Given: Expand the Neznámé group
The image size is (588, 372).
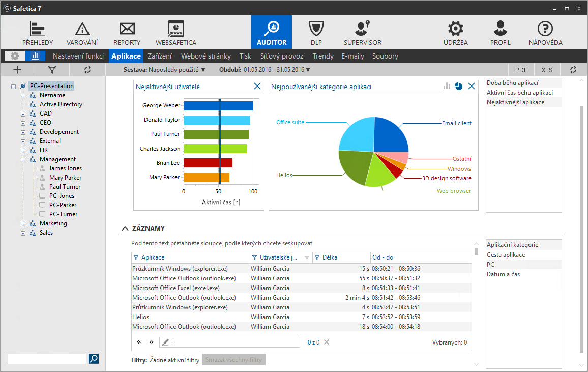Looking at the screenshot, I should click(x=23, y=96).
